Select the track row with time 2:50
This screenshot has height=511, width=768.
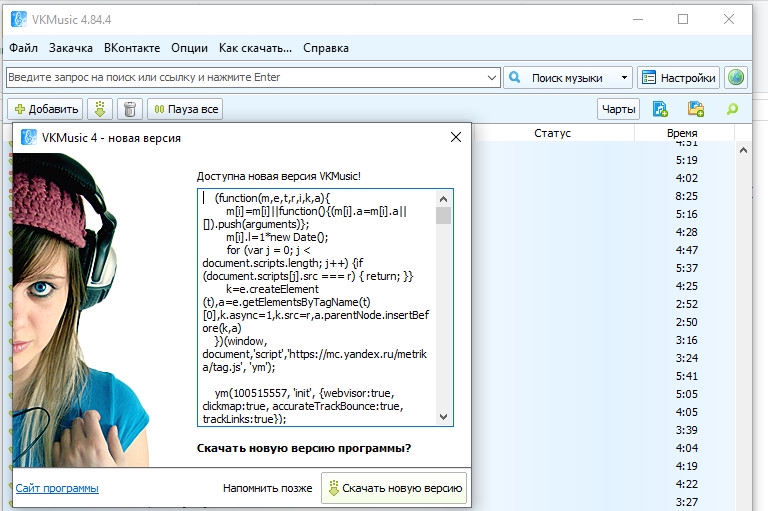(603, 322)
